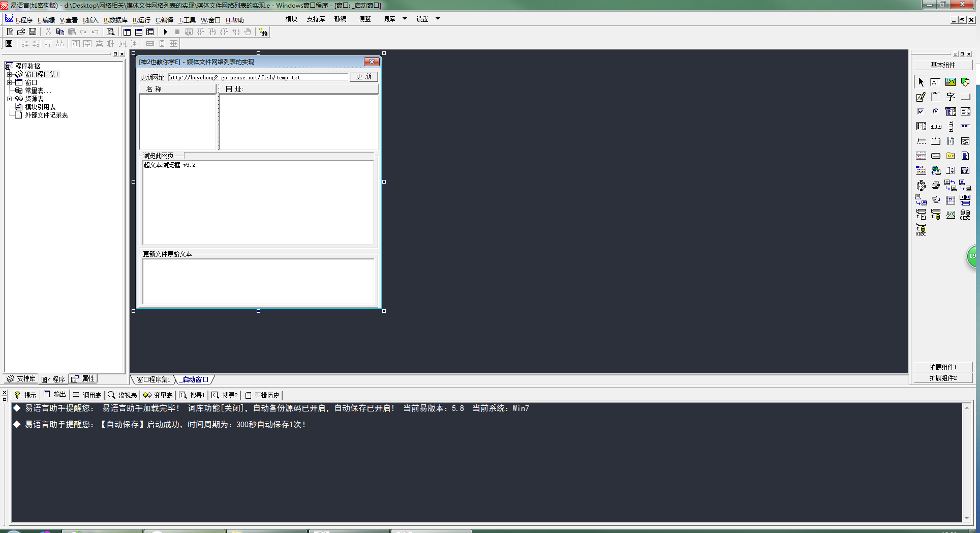Pick the radio button component
Image resolution: width=980 pixels, height=533 pixels.
click(x=936, y=111)
